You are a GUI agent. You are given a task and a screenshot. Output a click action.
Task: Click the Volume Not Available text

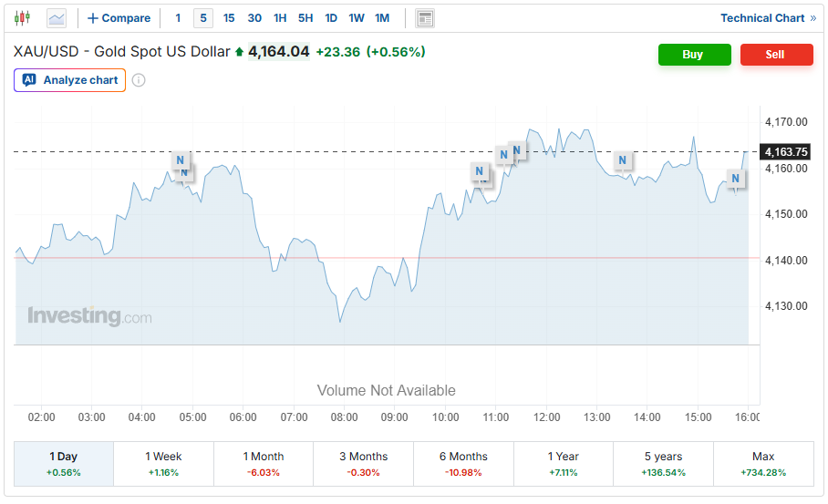point(386,391)
